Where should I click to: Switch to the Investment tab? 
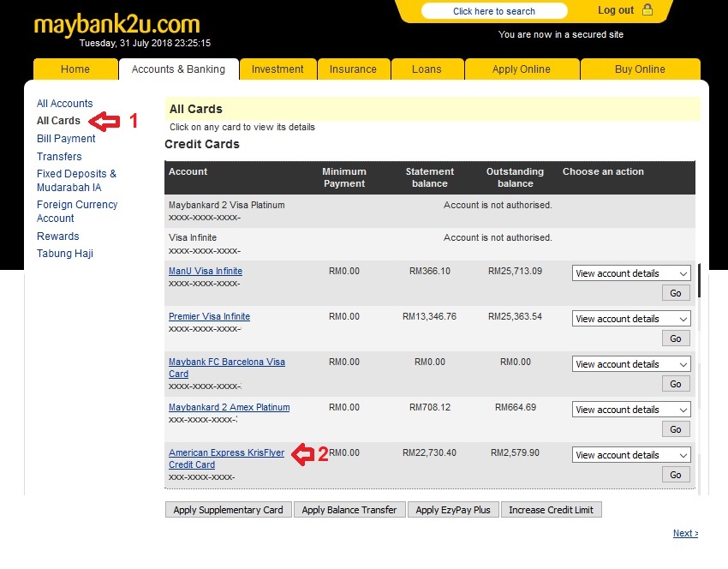point(277,69)
